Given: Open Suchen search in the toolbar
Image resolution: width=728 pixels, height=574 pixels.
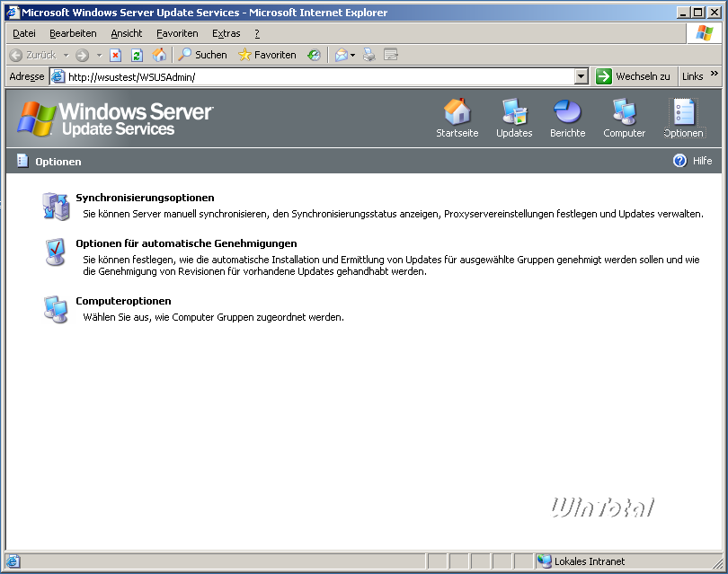Looking at the screenshot, I should [203, 55].
